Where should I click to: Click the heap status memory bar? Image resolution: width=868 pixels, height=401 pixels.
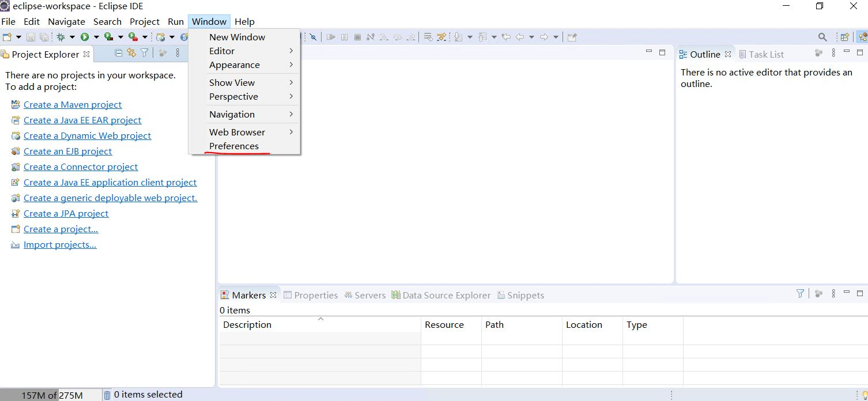point(51,395)
